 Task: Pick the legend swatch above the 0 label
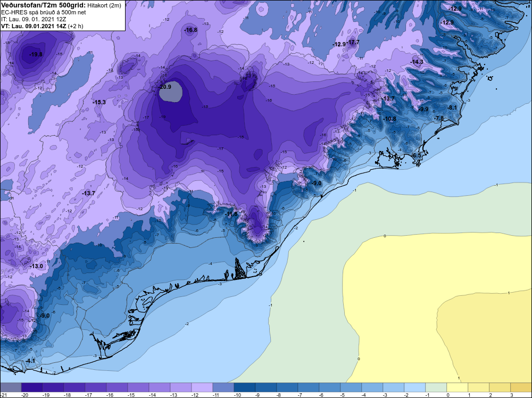(x=457, y=388)
